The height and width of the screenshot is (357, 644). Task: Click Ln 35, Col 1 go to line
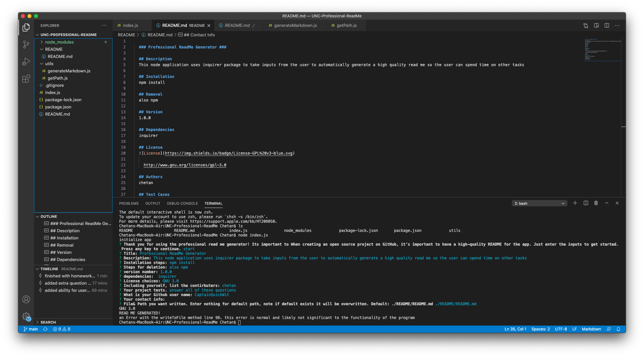tap(515, 329)
